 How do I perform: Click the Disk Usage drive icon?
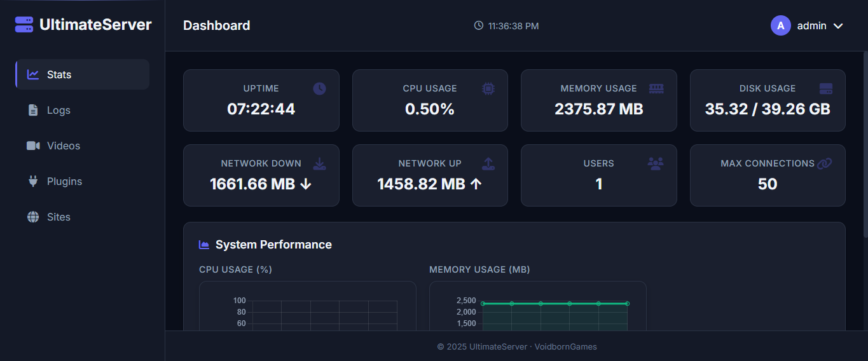coord(826,88)
